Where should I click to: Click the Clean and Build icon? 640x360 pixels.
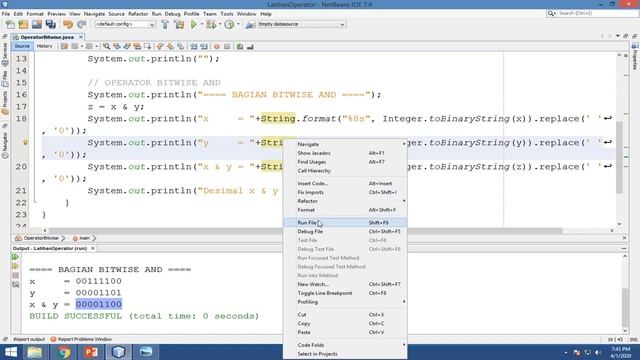pyautogui.click(x=179, y=24)
